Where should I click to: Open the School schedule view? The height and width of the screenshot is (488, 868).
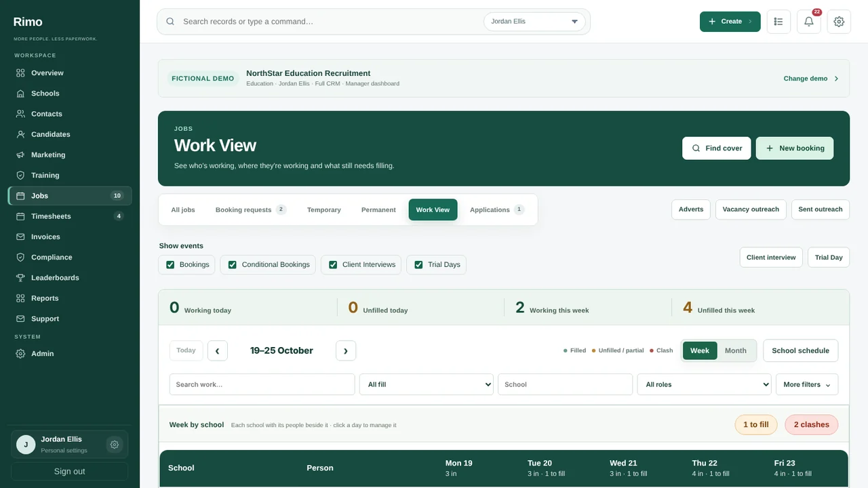(x=801, y=350)
